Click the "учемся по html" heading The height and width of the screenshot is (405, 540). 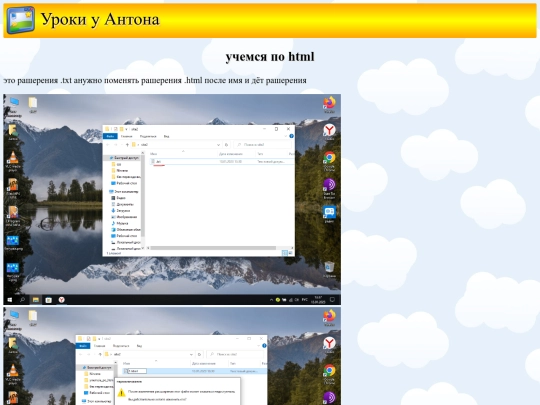(270, 56)
